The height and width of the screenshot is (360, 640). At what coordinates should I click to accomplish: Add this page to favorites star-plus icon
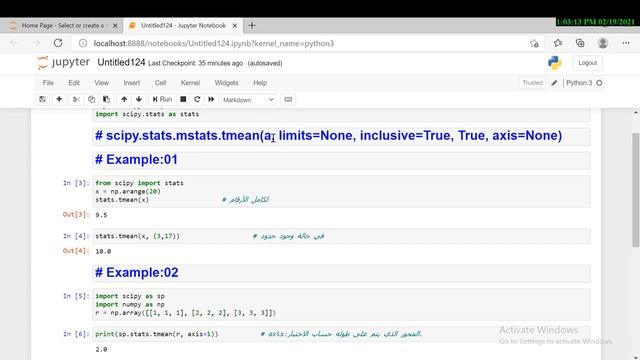coord(534,43)
